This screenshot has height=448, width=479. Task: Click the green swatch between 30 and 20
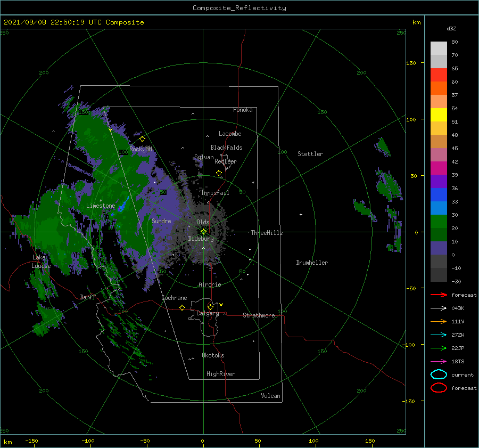(x=439, y=221)
